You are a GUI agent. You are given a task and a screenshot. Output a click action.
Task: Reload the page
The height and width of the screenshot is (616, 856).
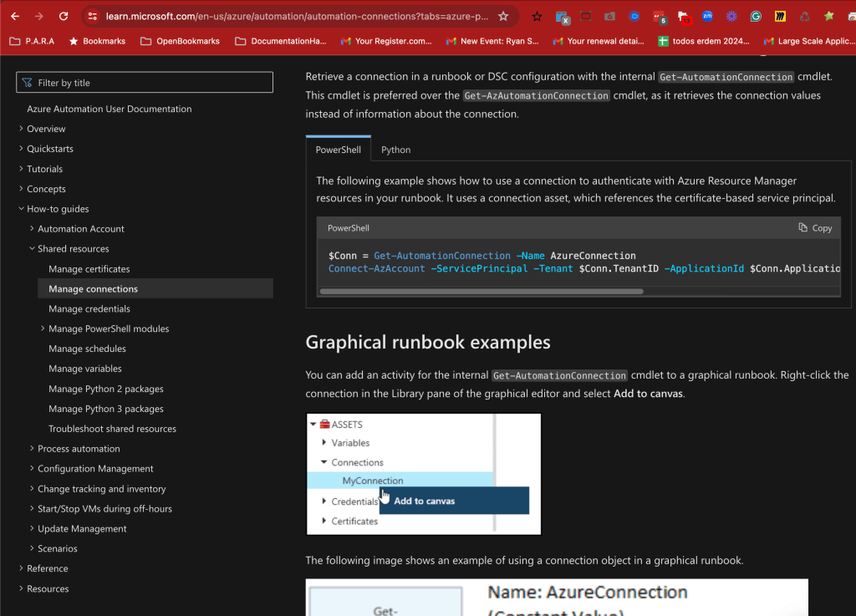coord(64,17)
